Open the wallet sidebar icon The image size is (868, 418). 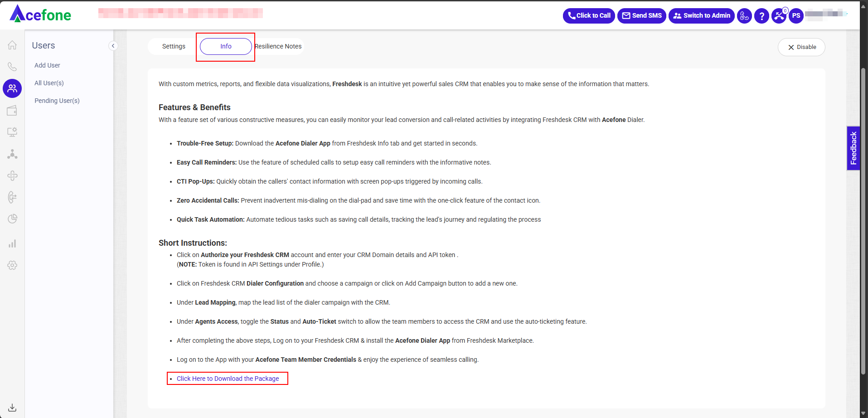tap(12, 110)
